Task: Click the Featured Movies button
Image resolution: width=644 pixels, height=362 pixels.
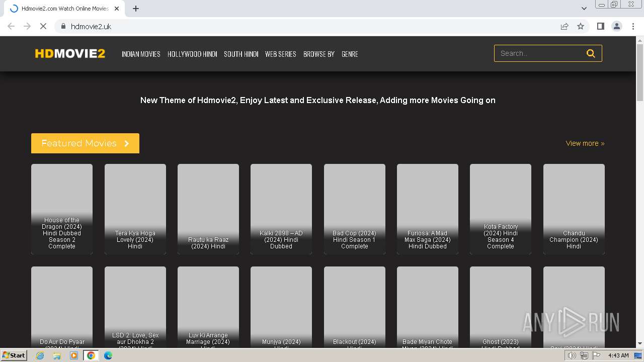Action: [x=85, y=143]
